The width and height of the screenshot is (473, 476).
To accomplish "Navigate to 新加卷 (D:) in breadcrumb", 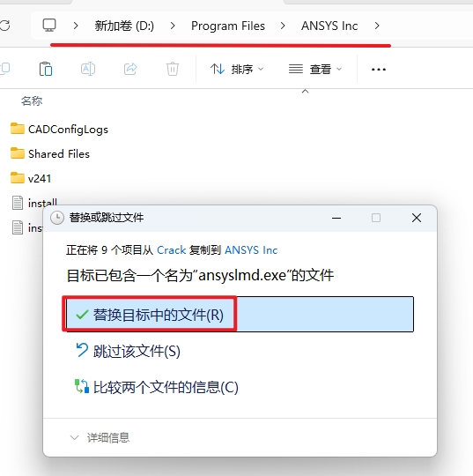I will coord(124,26).
